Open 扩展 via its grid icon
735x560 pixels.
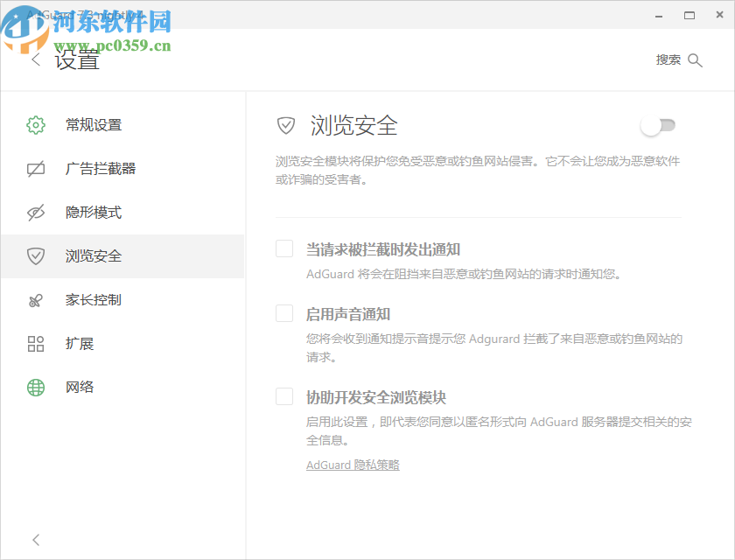pyautogui.click(x=35, y=343)
